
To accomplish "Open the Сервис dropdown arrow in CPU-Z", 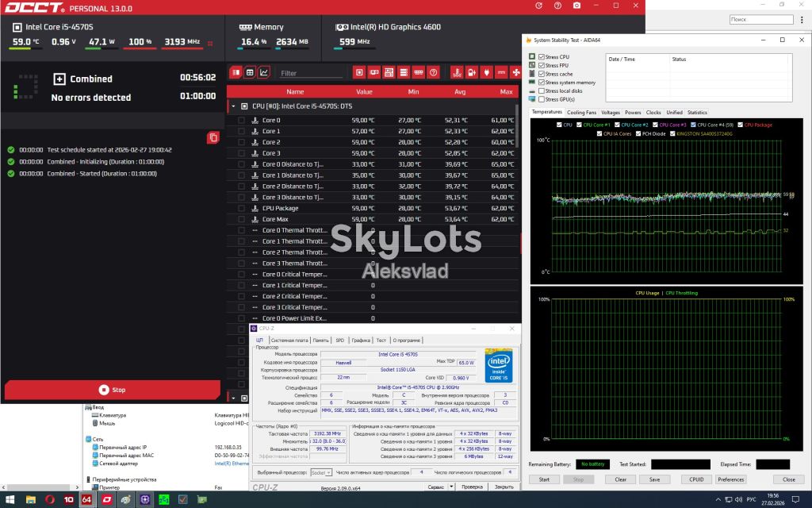I will click(x=451, y=487).
